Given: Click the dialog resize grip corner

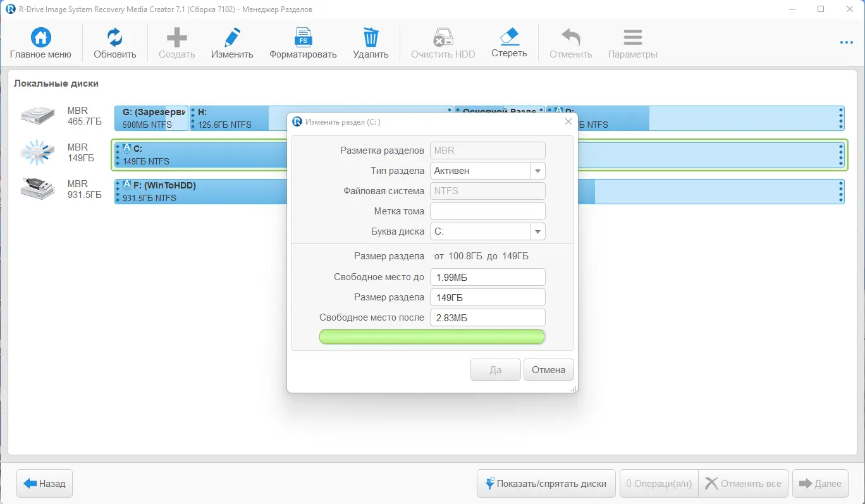Looking at the screenshot, I should point(574,389).
